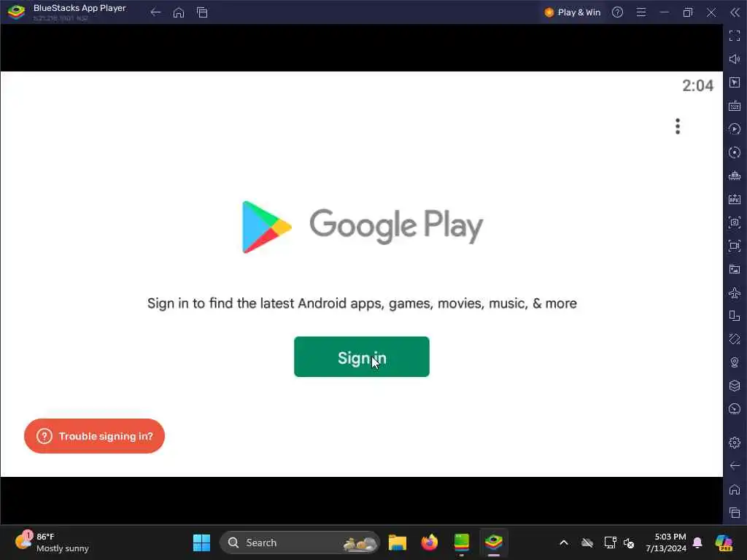Install an APK from the sidebar
The image size is (747, 560).
[x=735, y=199]
